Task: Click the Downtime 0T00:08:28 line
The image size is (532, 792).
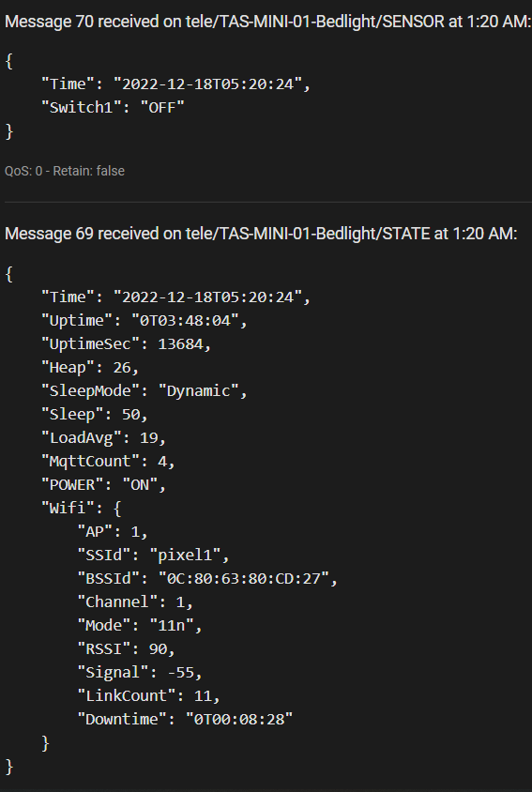Action: tap(185, 719)
